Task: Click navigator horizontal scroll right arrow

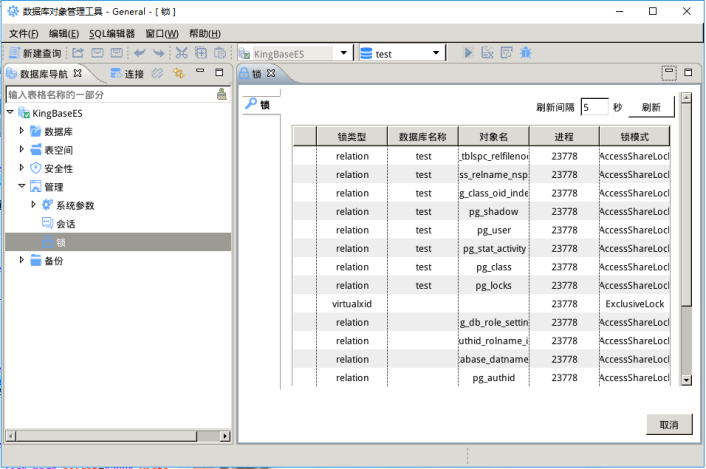Action: [225, 436]
